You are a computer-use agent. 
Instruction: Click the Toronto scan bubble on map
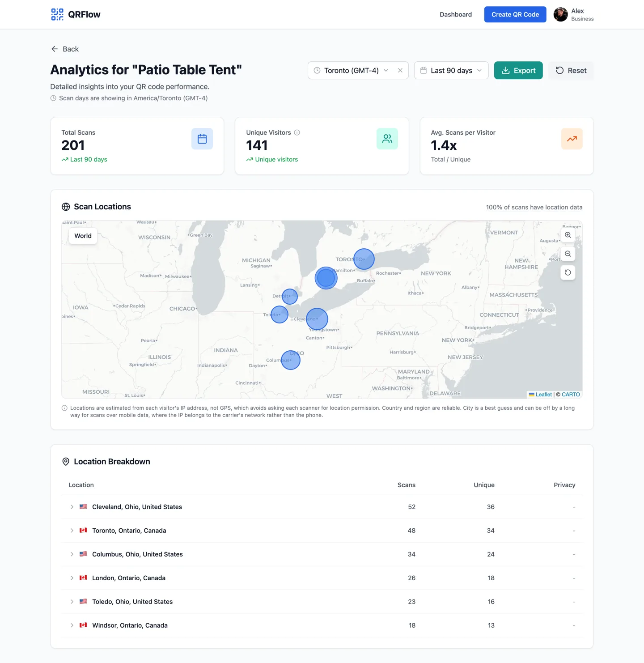coord(364,259)
